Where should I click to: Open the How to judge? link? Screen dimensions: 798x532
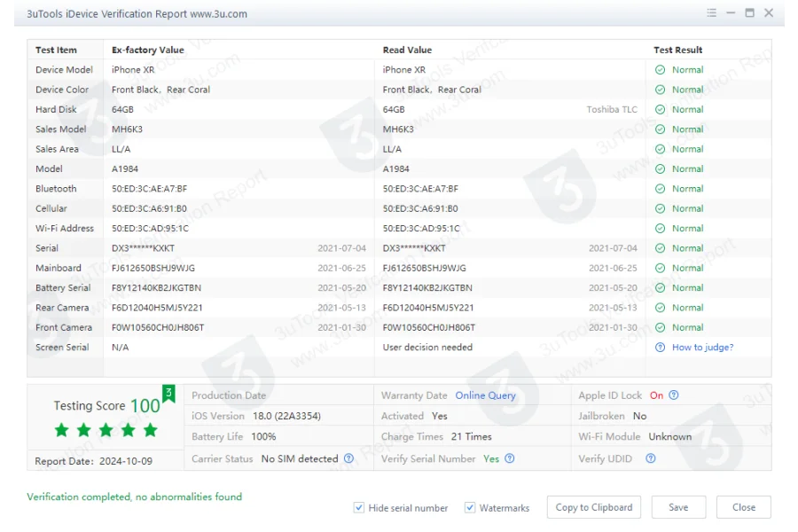pyautogui.click(x=703, y=348)
